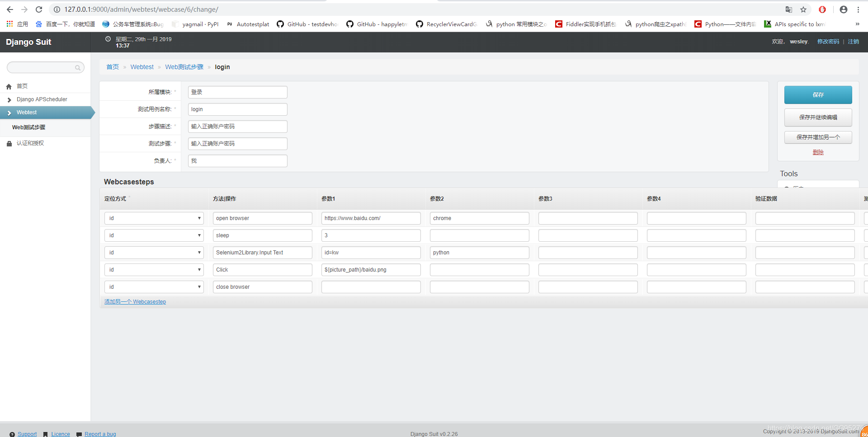The height and width of the screenshot is (437, 868).
Task: Click 参数1 field with https://www.baidu.com/
Action: pyautogui.click(x=371, y=218)
